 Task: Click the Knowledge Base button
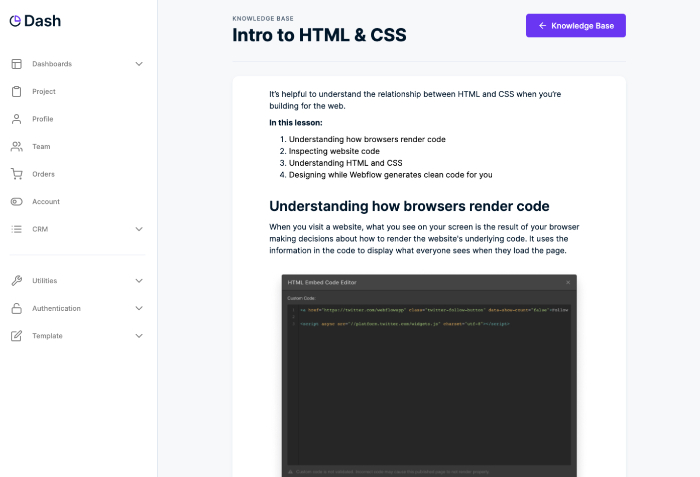click(575, 25)
